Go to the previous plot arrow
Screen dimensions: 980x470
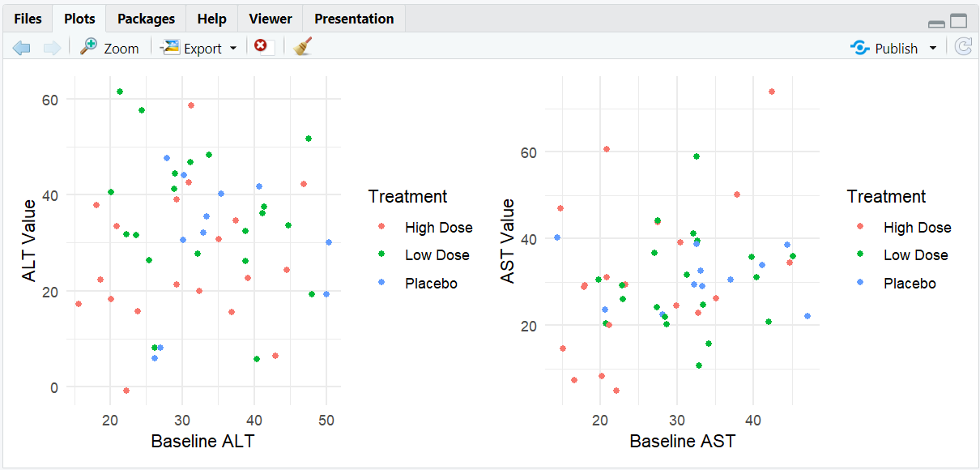point(22,48)
